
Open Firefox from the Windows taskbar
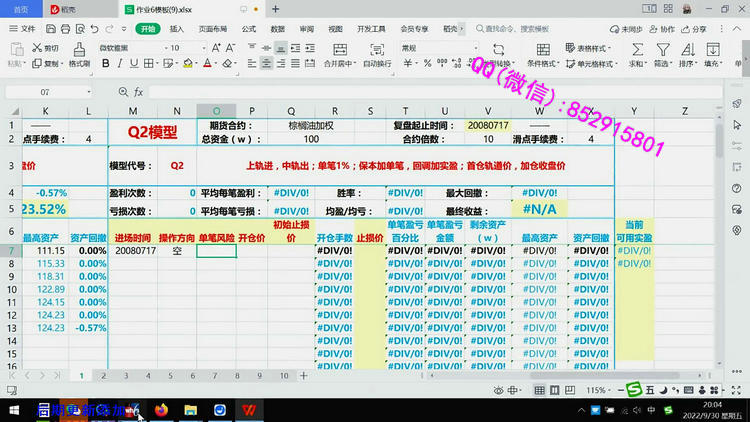coord(160,410)
